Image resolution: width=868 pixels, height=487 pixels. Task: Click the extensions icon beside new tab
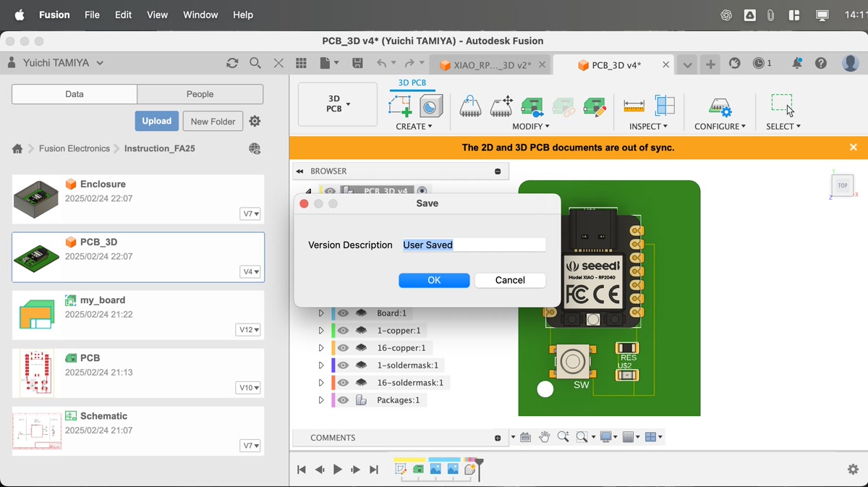tap(735, 64)
